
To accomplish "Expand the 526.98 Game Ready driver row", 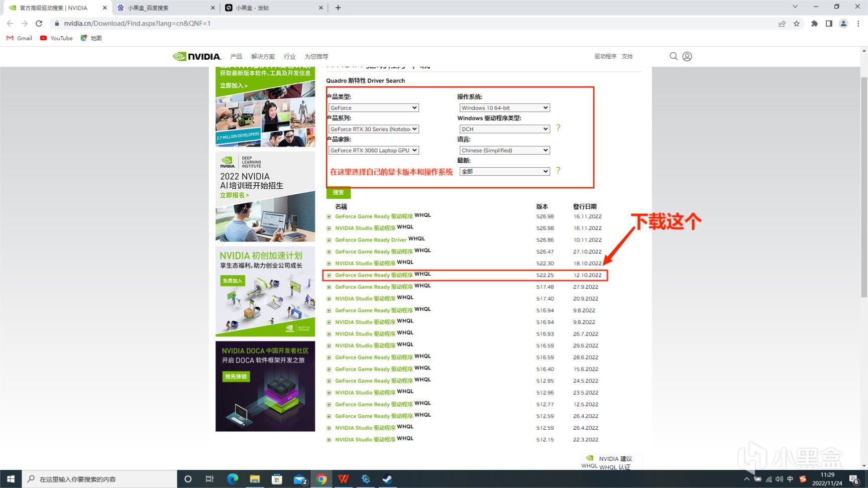I will click(x=329, y=217).
